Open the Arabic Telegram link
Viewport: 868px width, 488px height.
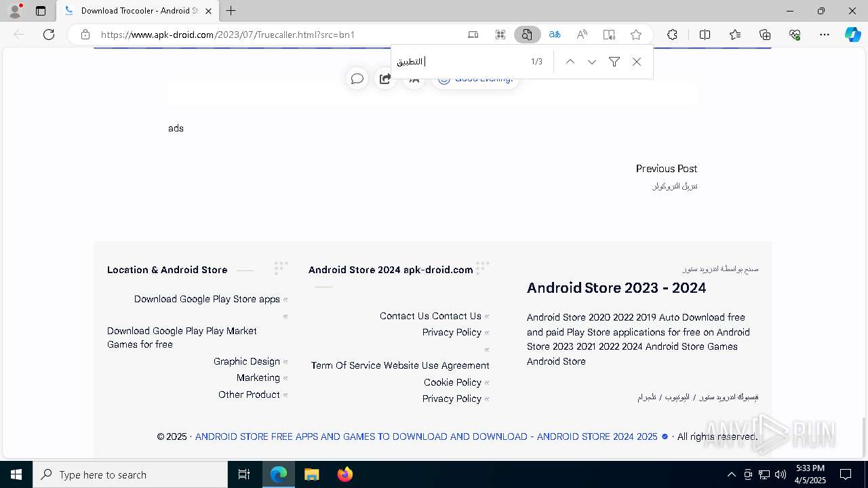[647, 397]
